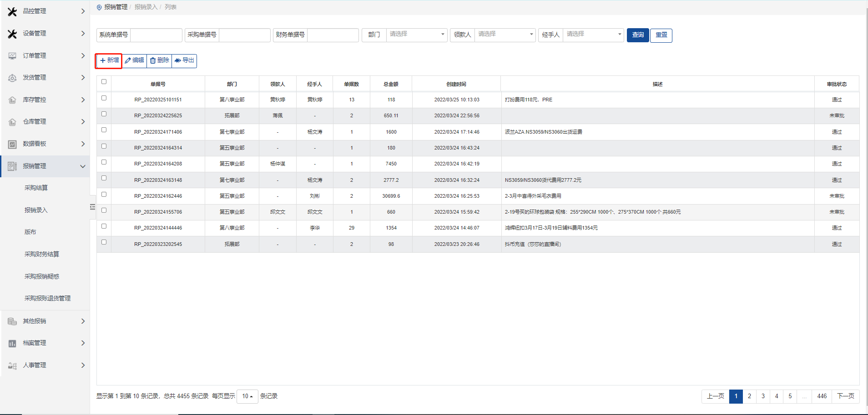Select checkbox for row RP_20220324162446
The image size is (868, 415).
[x=104, y=195]
